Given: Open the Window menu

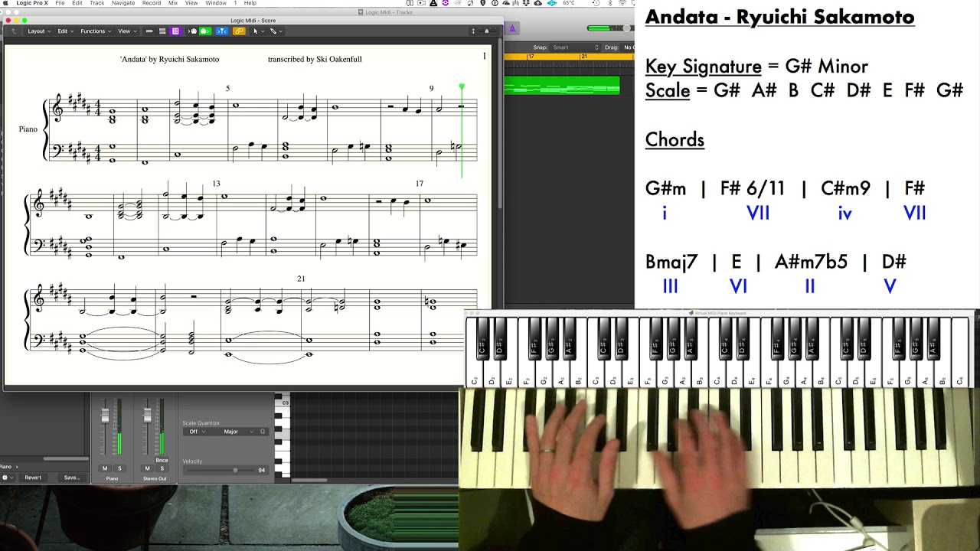Looking at the screenshot, I should point(216,3).
